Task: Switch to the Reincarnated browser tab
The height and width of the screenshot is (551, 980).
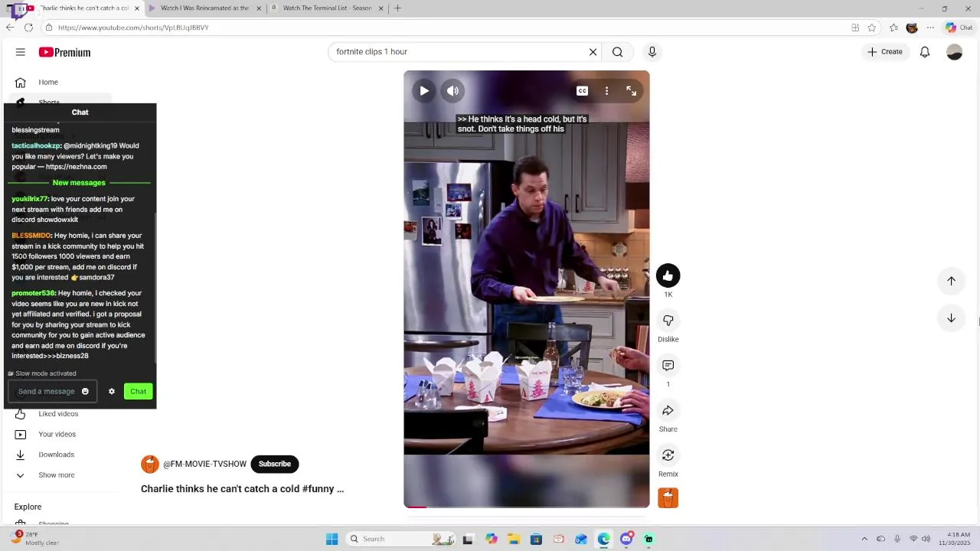Action: (x=205, y=8)
